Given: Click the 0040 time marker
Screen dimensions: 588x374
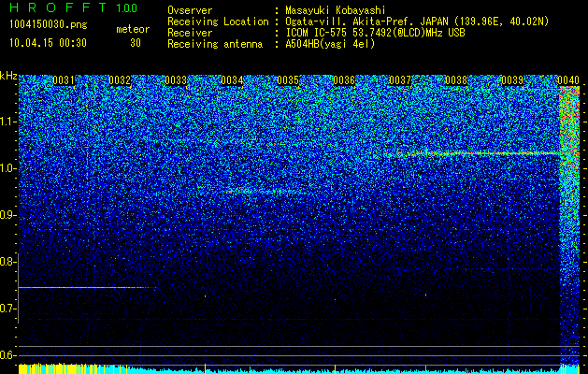Looking at the screenshot, I should click(x=568, y=80).
